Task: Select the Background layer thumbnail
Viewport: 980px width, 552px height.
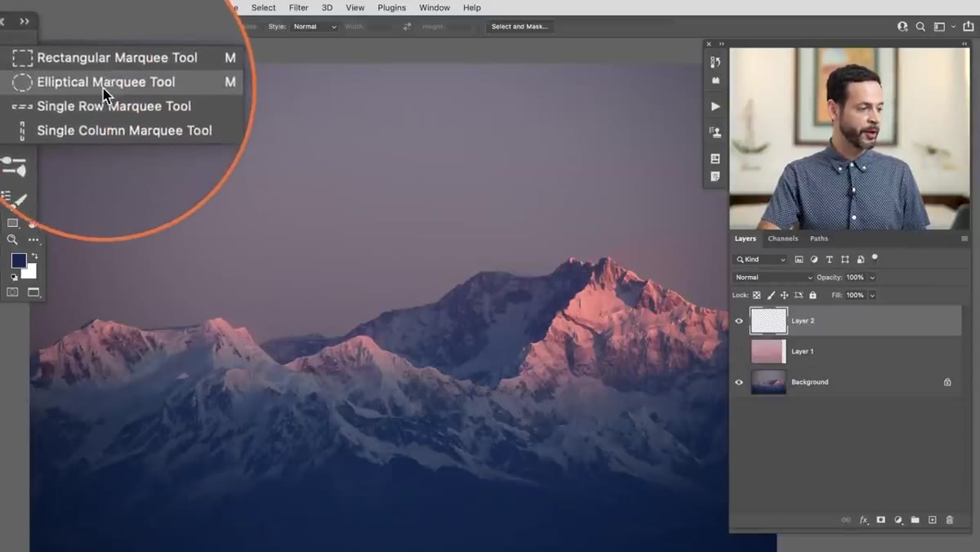Action: (768, 382)
